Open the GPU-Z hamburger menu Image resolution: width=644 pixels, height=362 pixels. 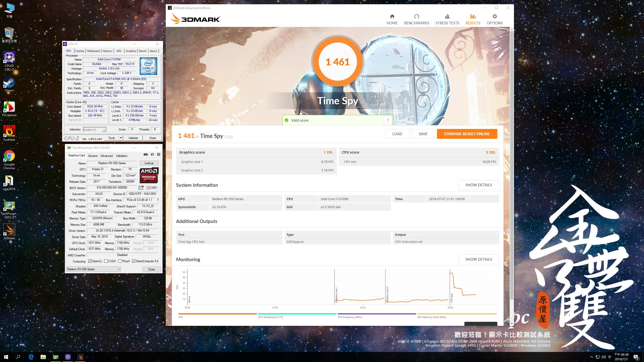[x=158, y=154]
